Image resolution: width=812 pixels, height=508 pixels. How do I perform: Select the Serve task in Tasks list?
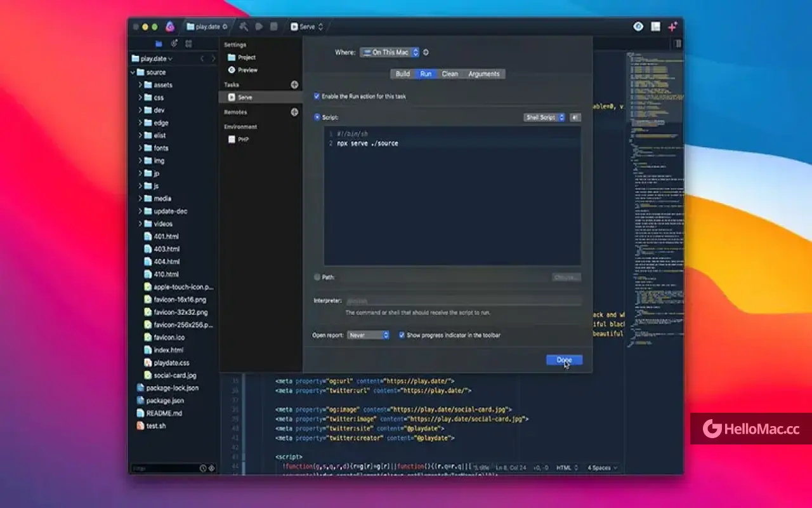click(x=260, y=97)
